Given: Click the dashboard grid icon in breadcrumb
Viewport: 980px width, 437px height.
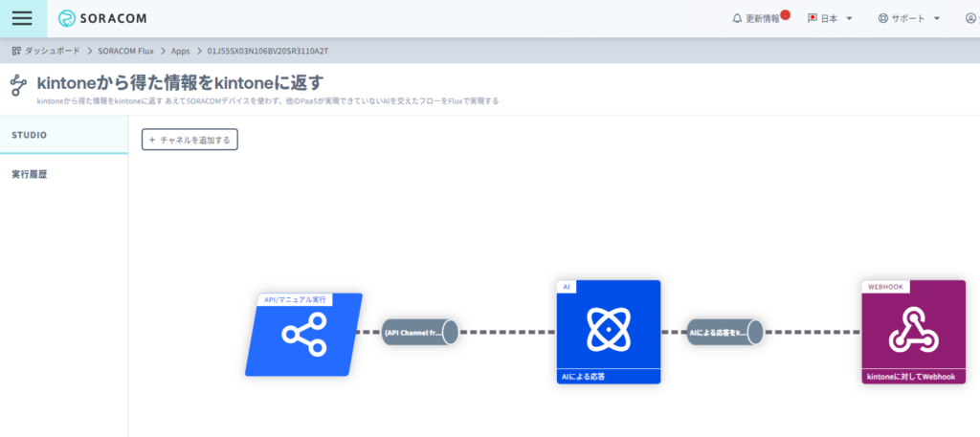Looking at the screenshot, I should [17, 51].
